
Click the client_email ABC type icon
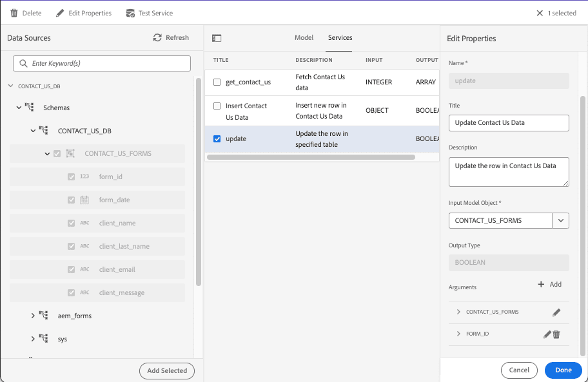point(84,269)
